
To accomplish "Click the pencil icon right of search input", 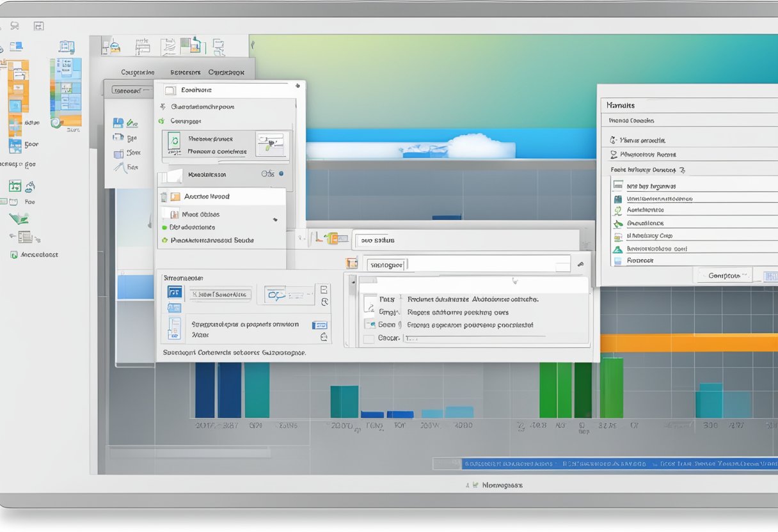I will tap(580, 263).
